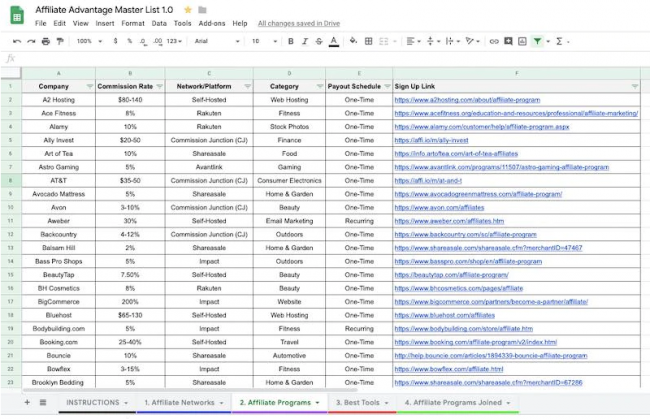Open the Tools menu
Screen dimensions: 650x419
point(183,23)
